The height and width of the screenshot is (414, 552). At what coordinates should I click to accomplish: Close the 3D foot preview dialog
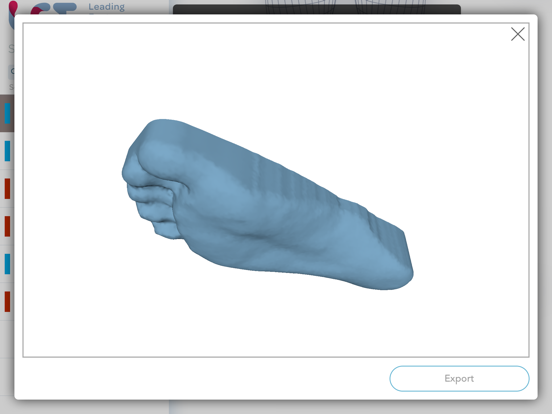click(x=518, y=34)
